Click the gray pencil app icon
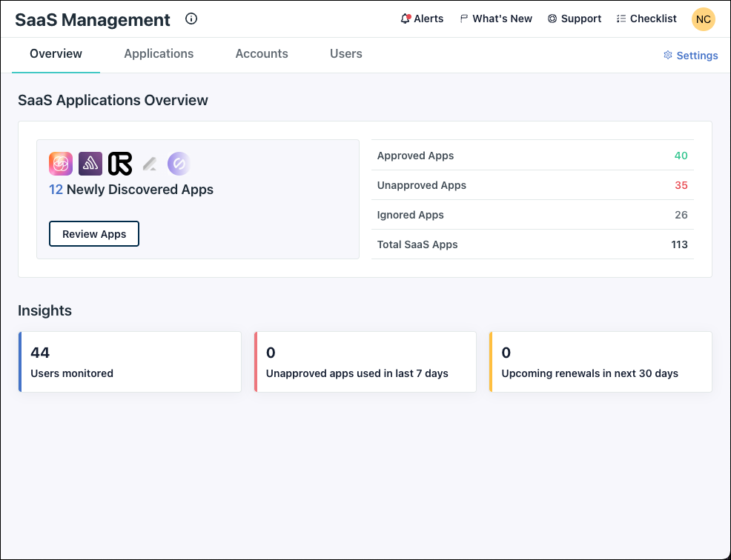This screenshot has height=560, width=731. pyautogui.click(x=150, y=164)
